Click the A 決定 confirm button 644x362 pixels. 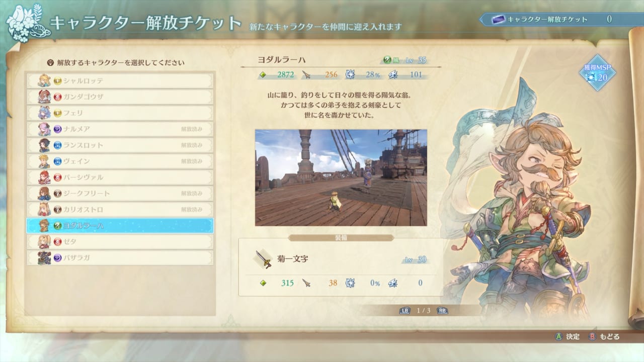click(567, 336)
